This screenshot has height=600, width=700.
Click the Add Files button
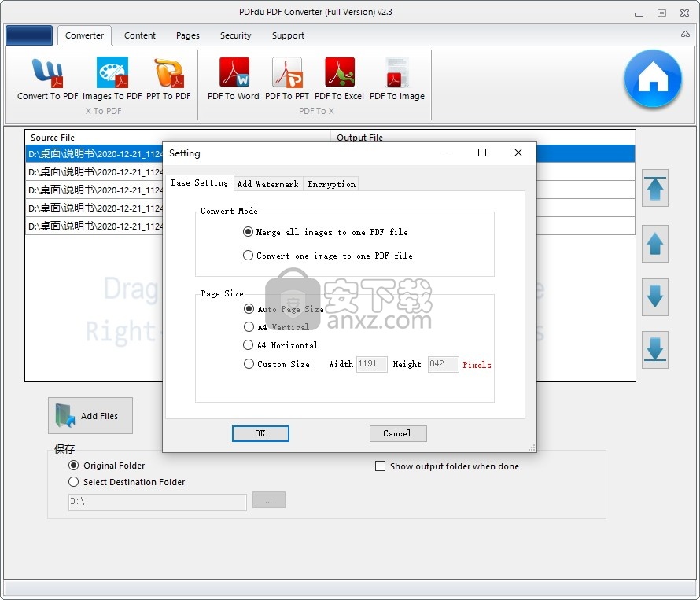point(90,416)
